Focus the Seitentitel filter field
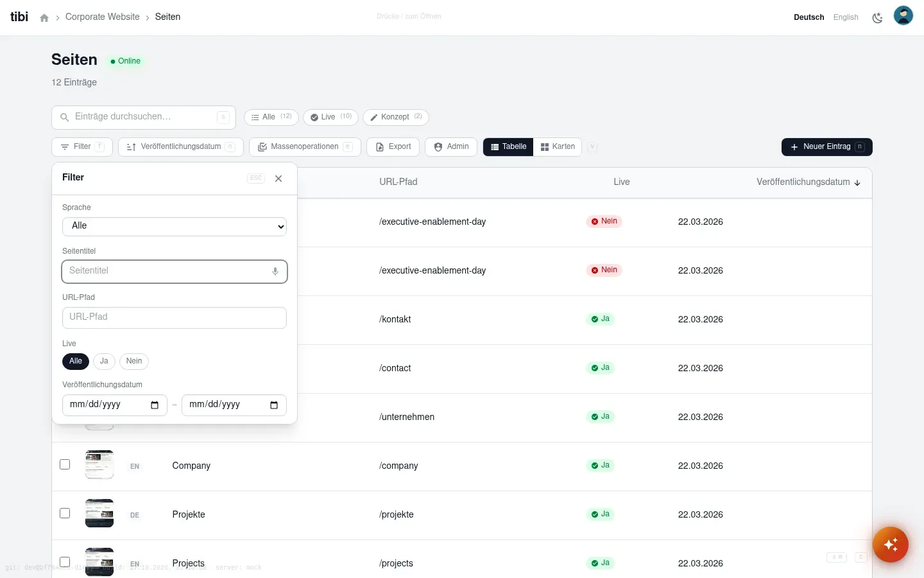Screen dimensions: 924x578 [175, 271]
